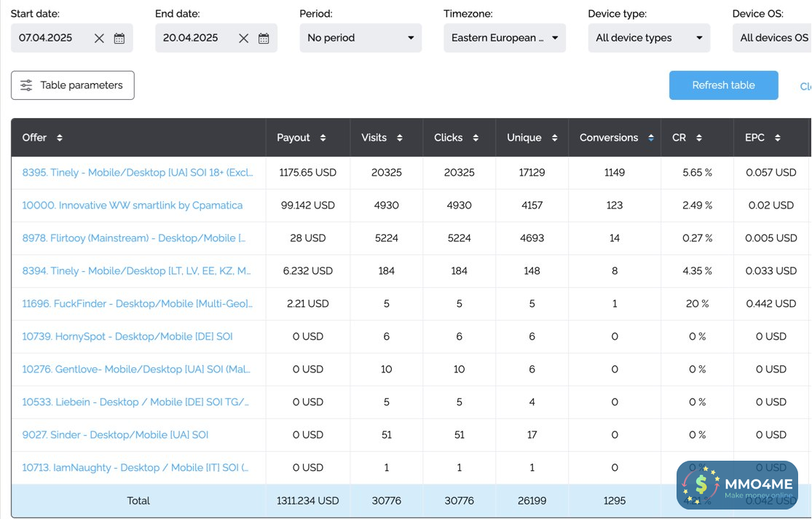The width and height of the screenshot is (812, 519).
Task: Open the Start date calendar picker icon
Action: click(x=119, y=39)
